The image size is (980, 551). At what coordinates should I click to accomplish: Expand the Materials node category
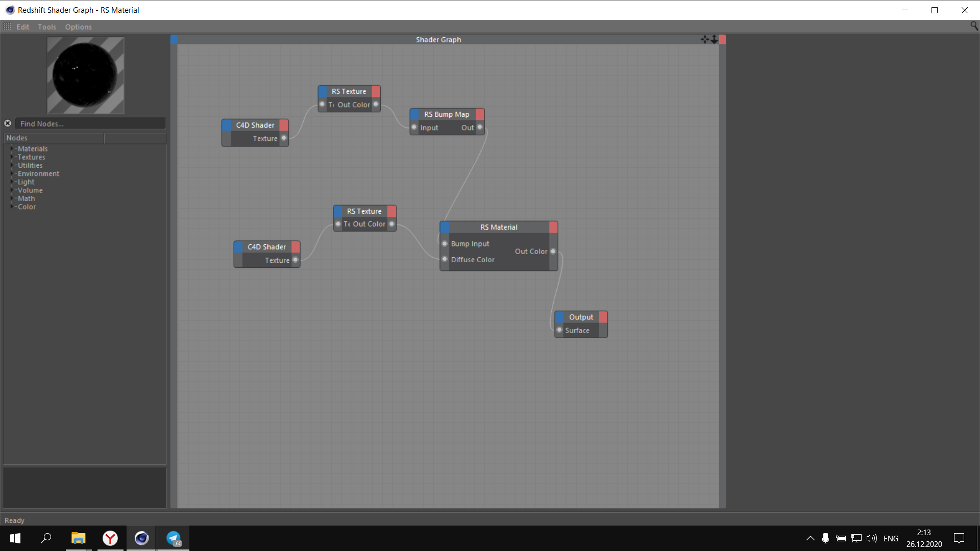point(12,148)
